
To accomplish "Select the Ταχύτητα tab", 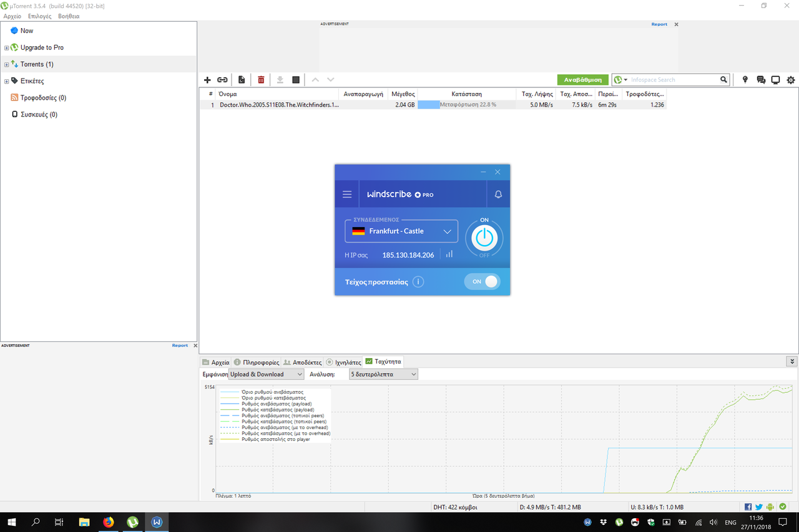I will point(384,361).
